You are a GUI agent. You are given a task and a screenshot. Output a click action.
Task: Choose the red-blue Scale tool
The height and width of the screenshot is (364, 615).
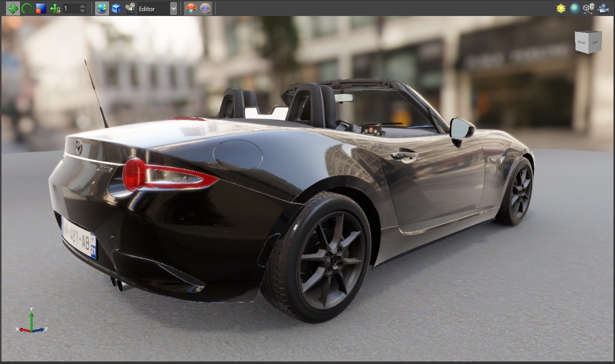pyautogui.click(x=41, y=8)
